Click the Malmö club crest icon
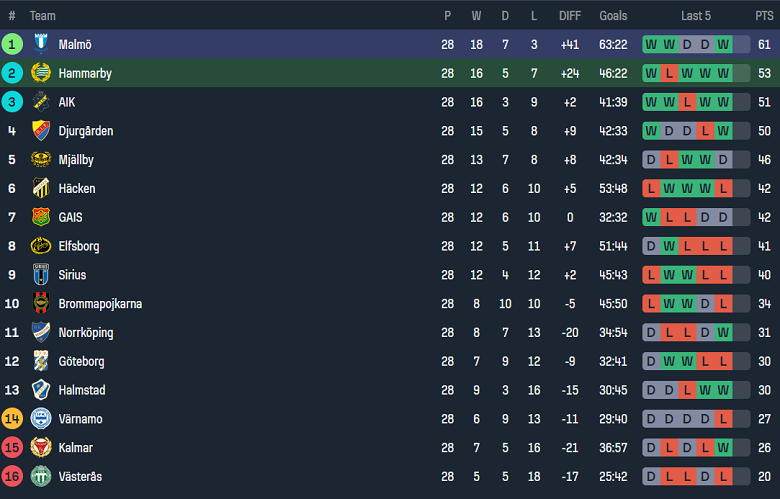The width and height of the screenshot is (780, 499). point(41,44)
